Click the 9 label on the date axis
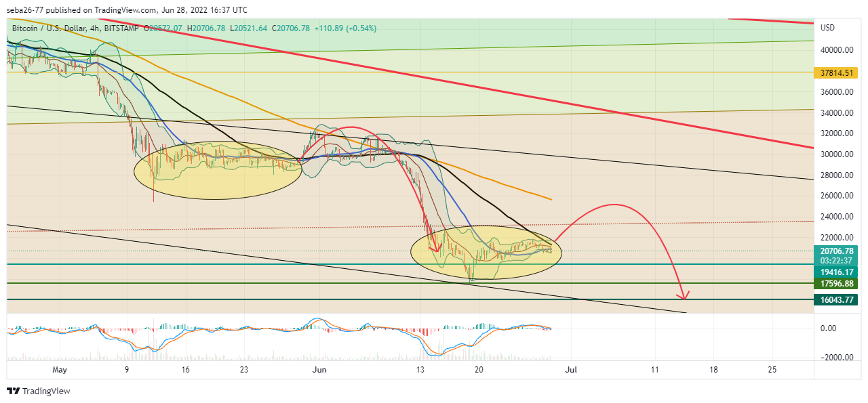Screen dimensions: 868x403 click(x=126, y=370)
